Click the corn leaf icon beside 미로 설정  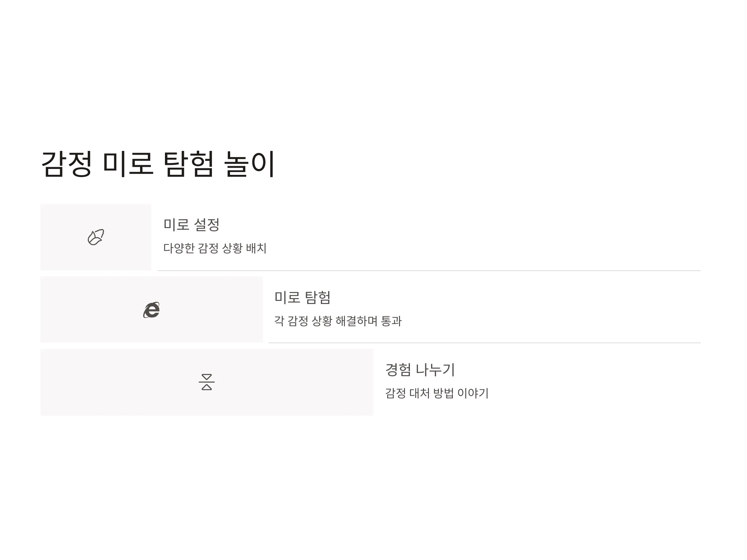(x=96, y=237)
